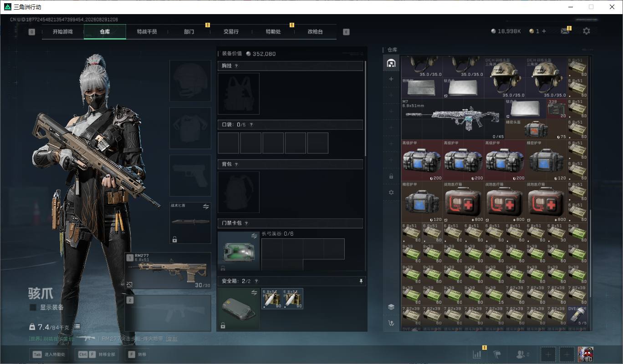Select the RM277 rifle in weapon slot 1

click(x=169, y=271)
